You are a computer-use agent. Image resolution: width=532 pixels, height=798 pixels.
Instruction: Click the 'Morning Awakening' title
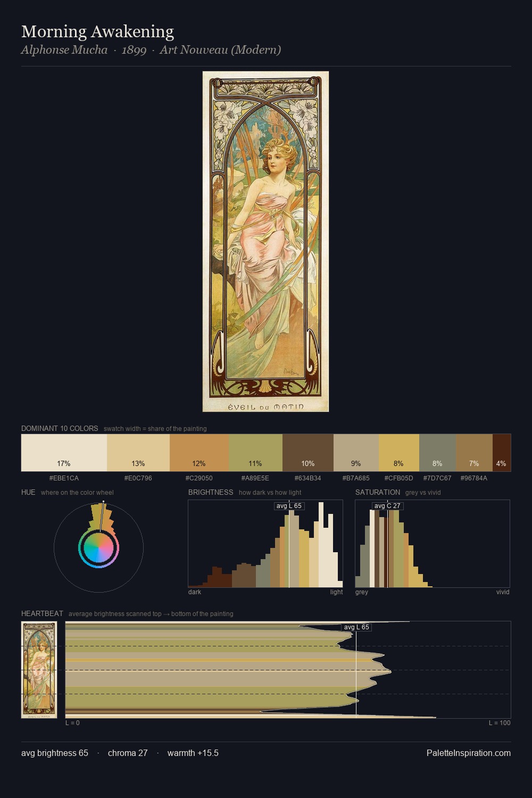pyautogui.click(x=97, y=31)
